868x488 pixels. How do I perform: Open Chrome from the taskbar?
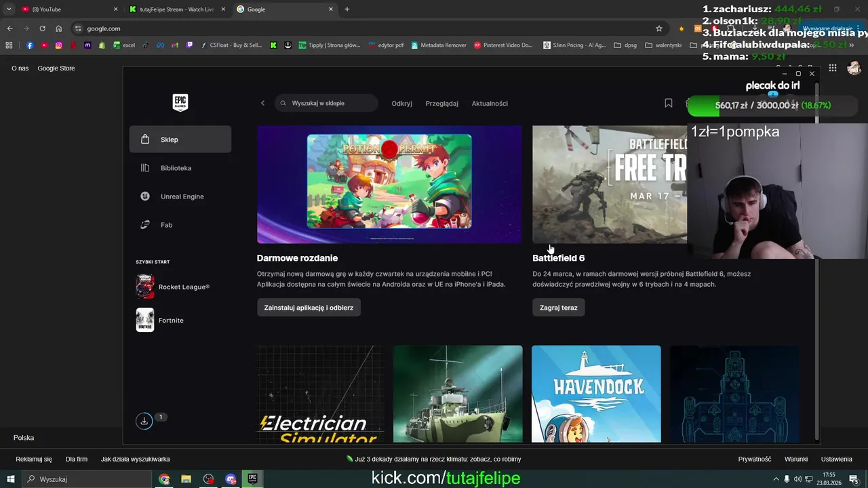pyautogui.click(x=164, y=479)
